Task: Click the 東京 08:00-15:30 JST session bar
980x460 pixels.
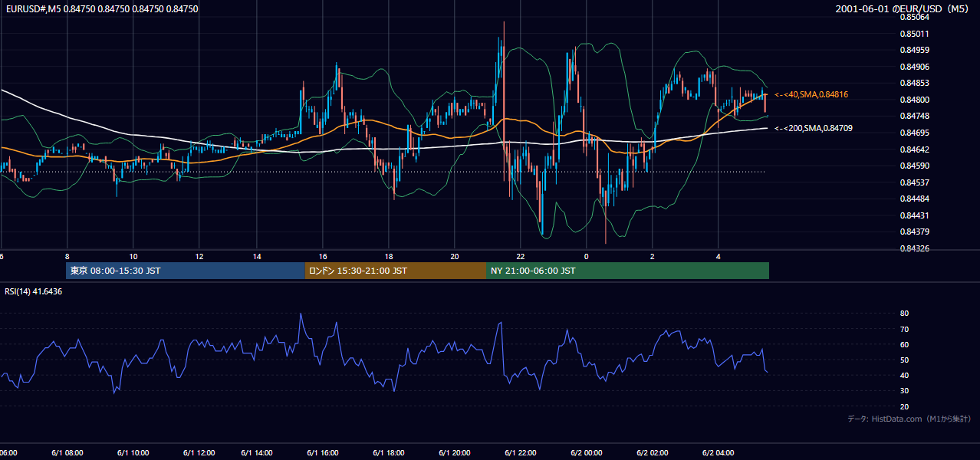Action: pos(186,271)
